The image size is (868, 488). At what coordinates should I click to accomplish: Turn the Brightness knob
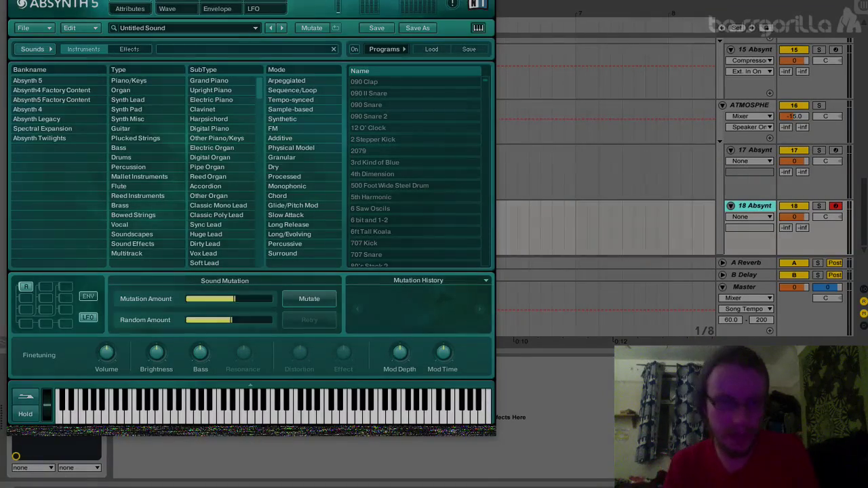coord(156,352)
